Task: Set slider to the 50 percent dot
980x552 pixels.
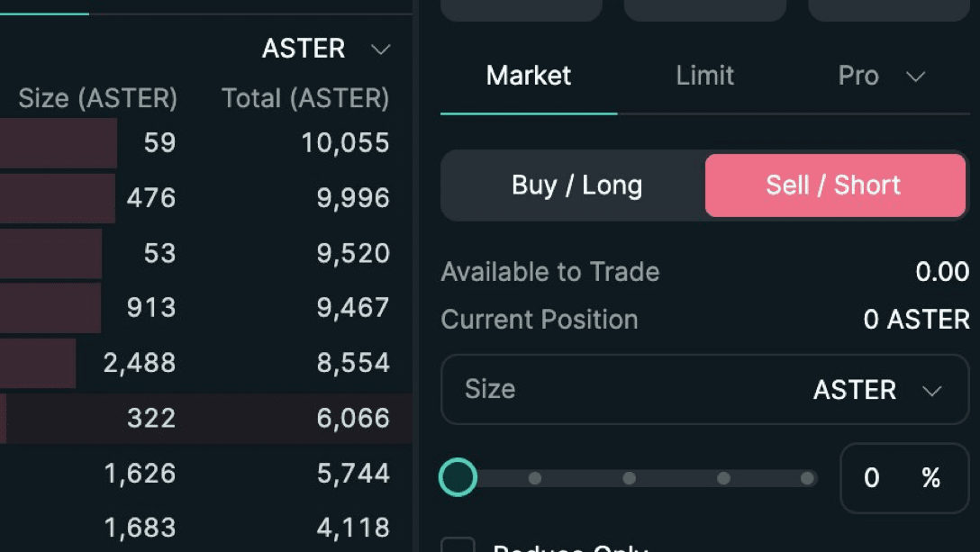Action: (x=630, y=478)
